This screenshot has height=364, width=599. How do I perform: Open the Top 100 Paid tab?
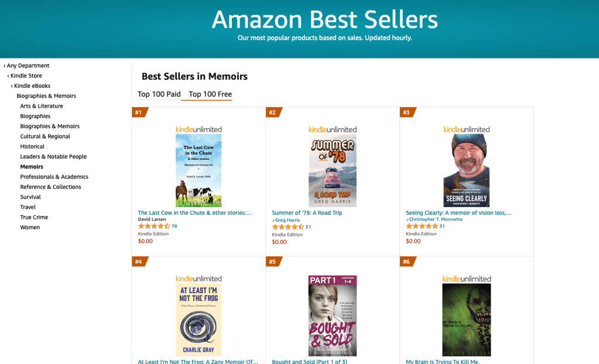coord(159,94)
